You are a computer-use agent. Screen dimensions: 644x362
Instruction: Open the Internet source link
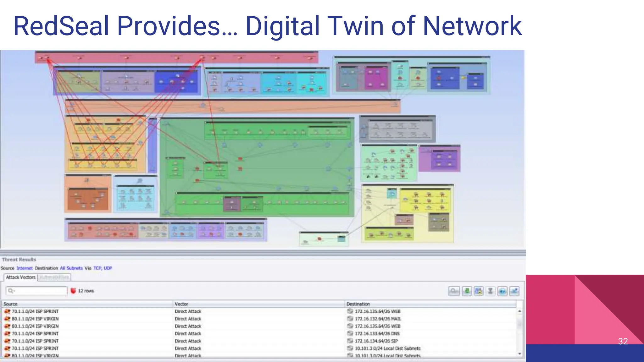[25, 268]
